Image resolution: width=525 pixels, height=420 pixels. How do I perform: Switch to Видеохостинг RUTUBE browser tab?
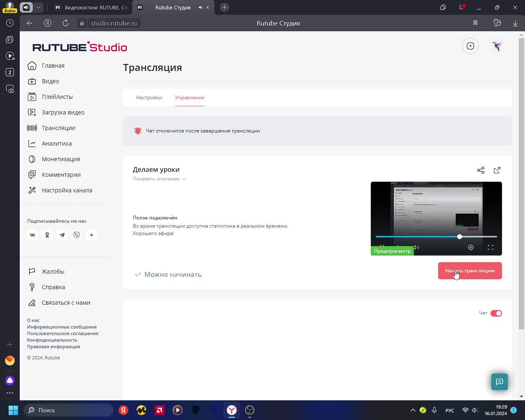click(x=91, y=7)
